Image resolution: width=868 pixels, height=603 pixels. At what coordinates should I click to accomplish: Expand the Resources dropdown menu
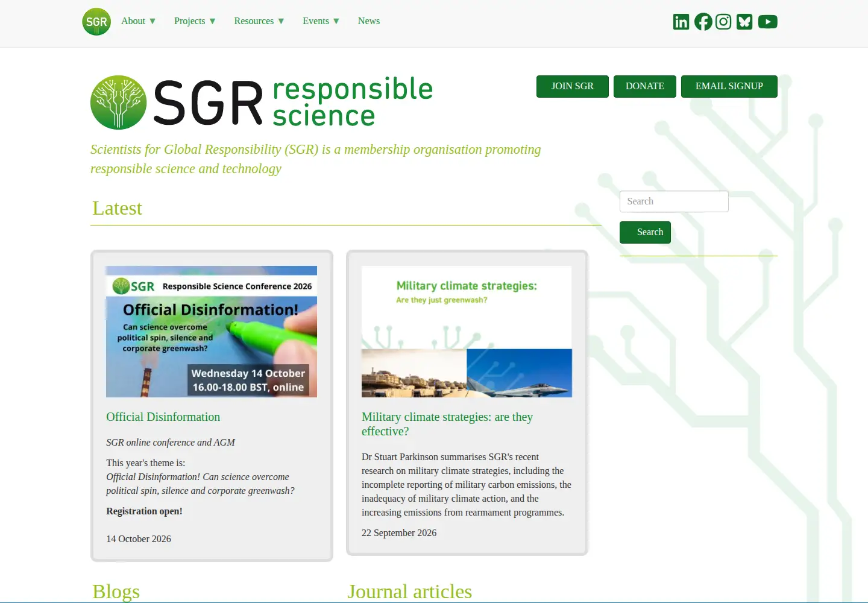click(x=259, y=21)
